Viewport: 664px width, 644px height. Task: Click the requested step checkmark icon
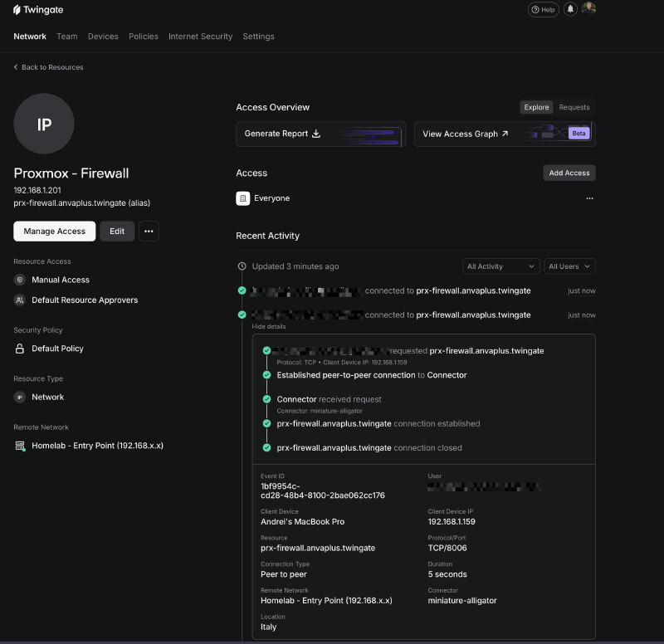(x=266, y=350)
